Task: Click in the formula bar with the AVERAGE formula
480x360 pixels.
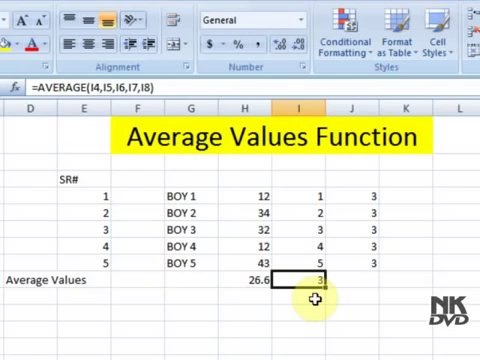Action: coord(252,88)
